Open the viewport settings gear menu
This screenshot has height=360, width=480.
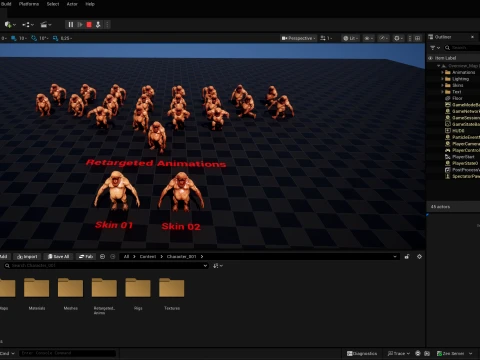pos(398,38)
